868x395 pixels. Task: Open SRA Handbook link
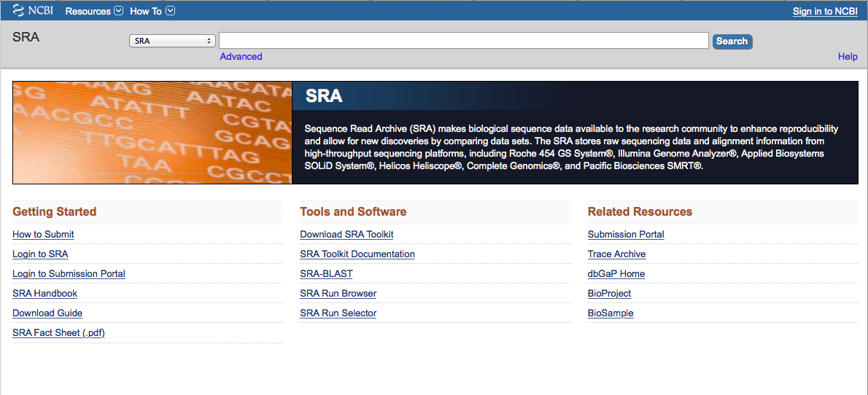(44, 293)
